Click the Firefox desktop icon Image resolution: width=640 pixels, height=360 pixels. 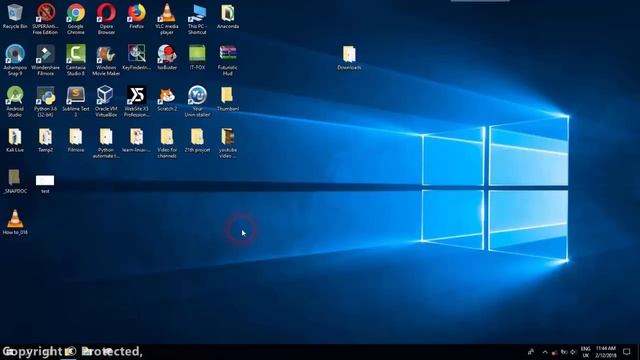coord(136,16)
